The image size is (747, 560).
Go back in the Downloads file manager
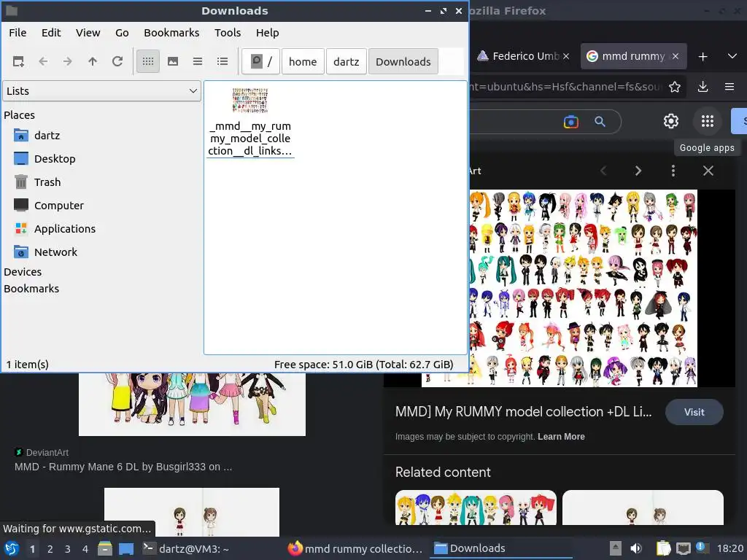(x=43, y=61)
